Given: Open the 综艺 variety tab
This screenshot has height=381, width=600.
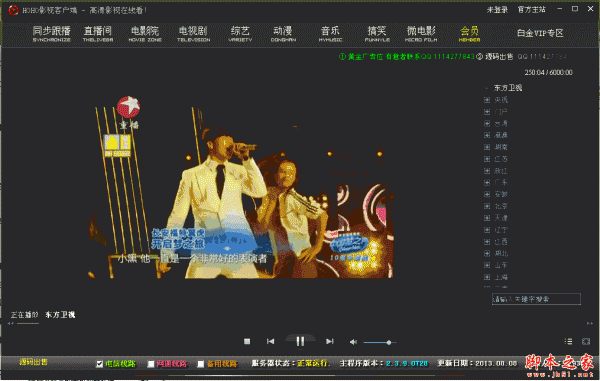Looking at the screenshot, I should click(x=240, y=34).
